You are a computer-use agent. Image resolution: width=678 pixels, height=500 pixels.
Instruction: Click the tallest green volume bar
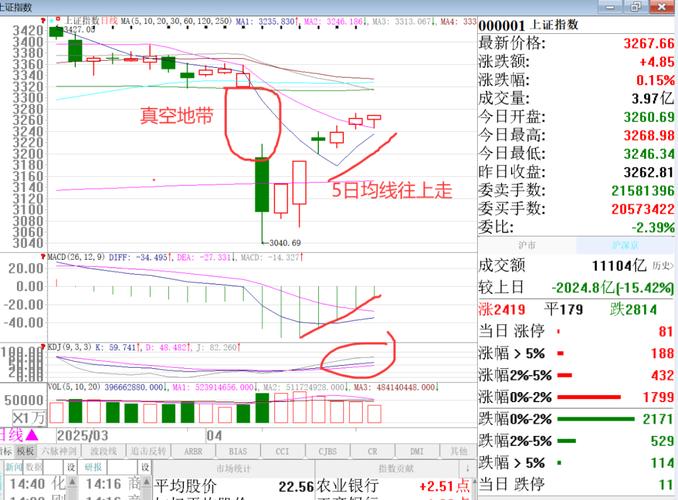262,407
